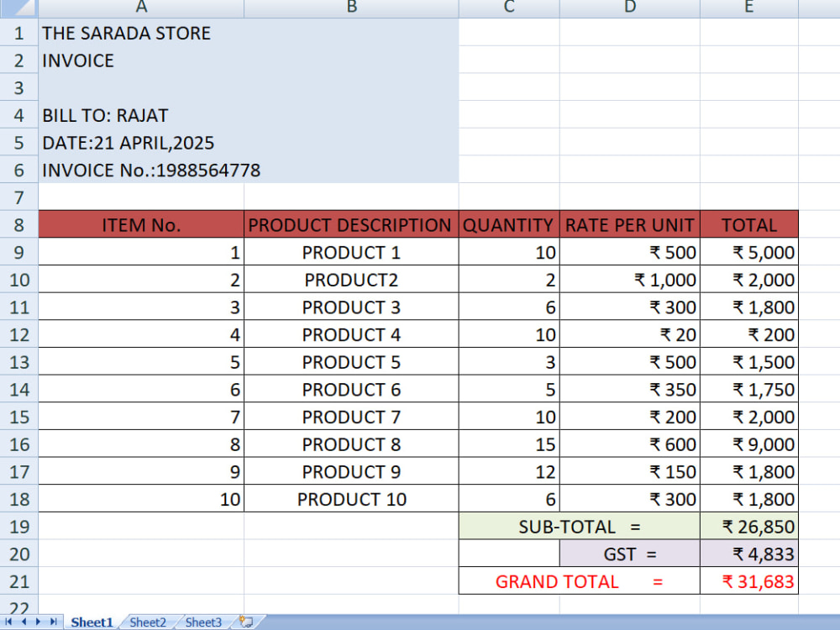
Task: Select column E header
Action: click(x=749, y=8)
